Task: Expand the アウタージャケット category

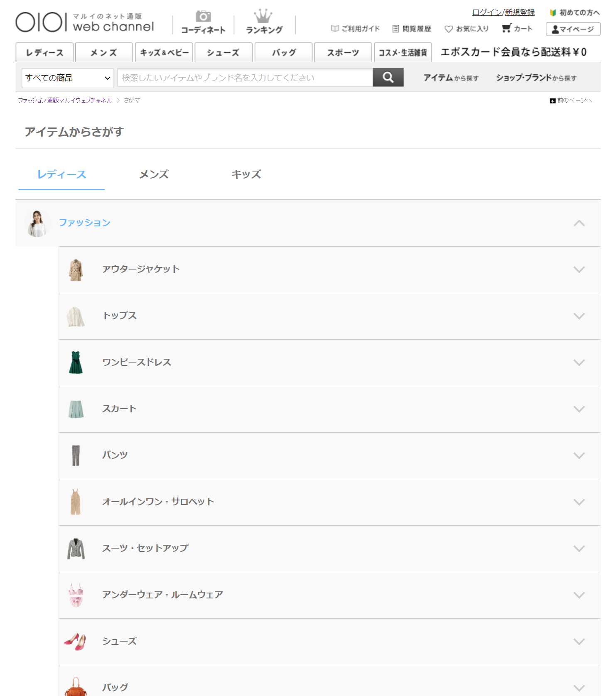Action: tap(579, 270)
